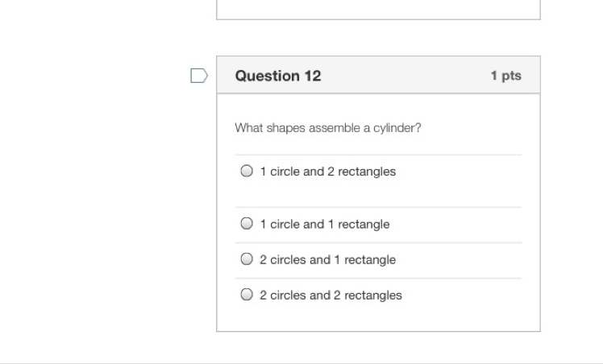Click the '2 circles and 2 rectangles' answer label
603x364 pixels.
click(x=331, y=296)
